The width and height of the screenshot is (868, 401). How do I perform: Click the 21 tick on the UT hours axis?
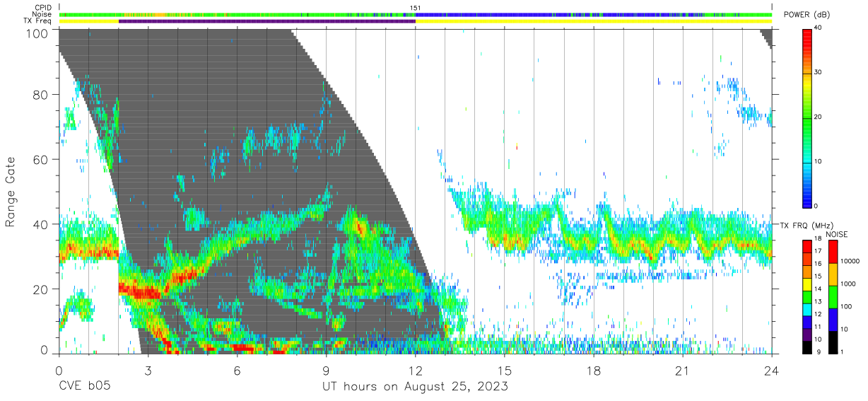[682, 370]
